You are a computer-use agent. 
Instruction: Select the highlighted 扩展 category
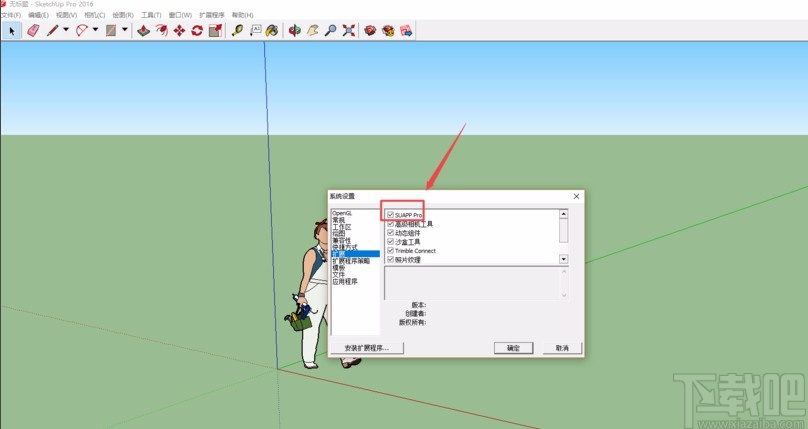pos(356,254)
